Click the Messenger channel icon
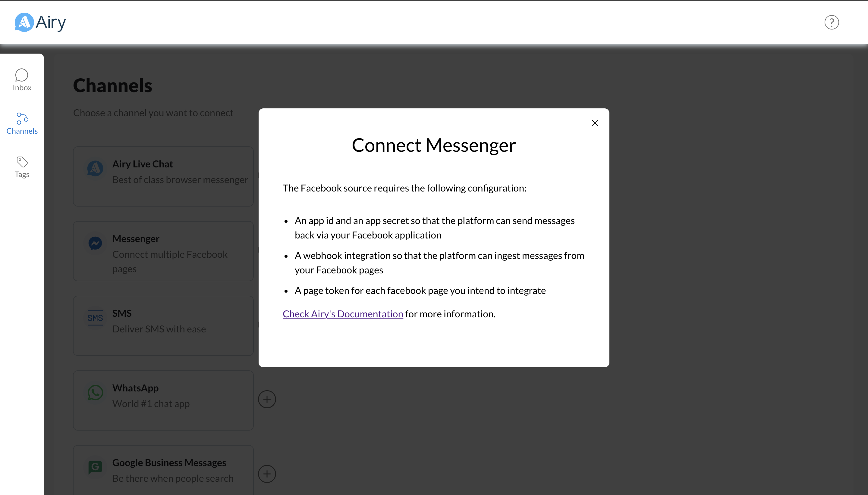 coord(95,243)
